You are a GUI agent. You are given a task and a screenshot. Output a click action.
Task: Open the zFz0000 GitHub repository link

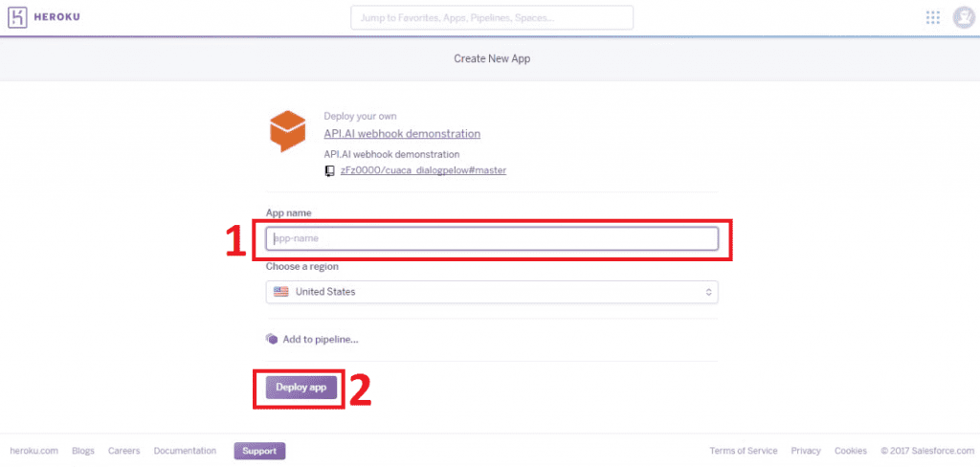click(x=423, y=170)
